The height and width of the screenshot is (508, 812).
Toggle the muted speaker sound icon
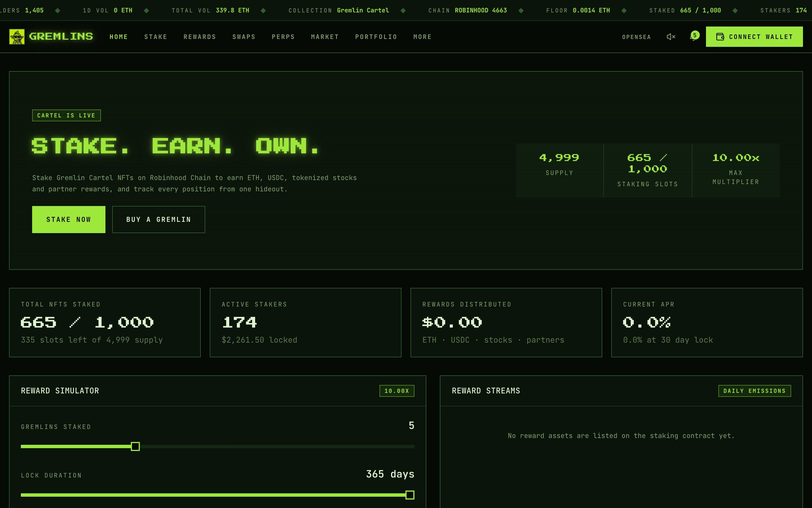(671, 37)
